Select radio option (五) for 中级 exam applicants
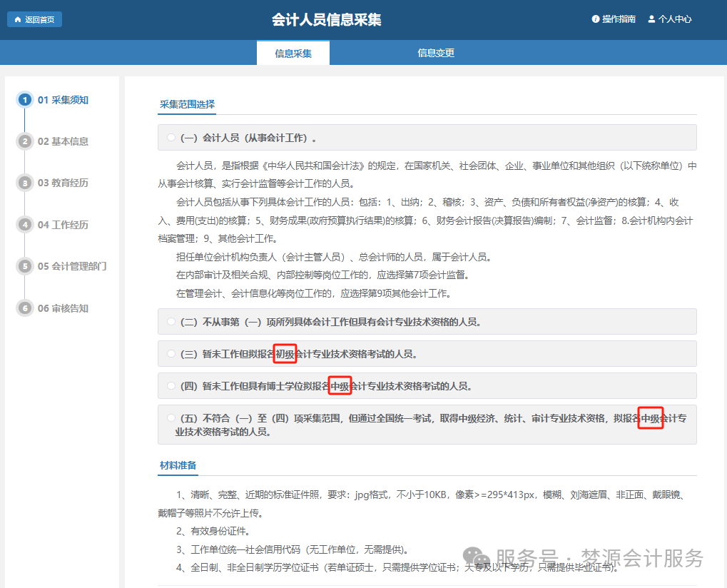Image resolution: width=727 pixels, height=588 pixels. (171, 419)
